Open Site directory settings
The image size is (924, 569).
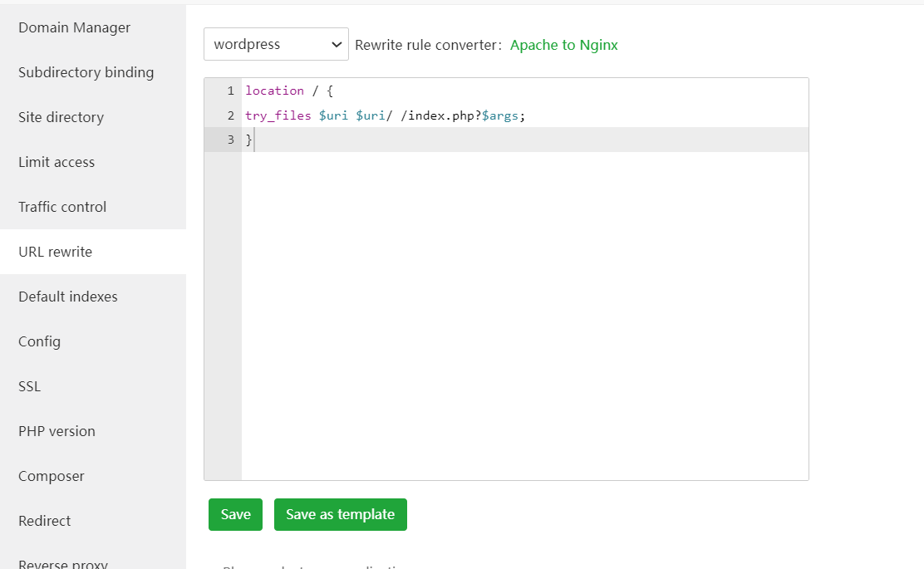point(61,117)
